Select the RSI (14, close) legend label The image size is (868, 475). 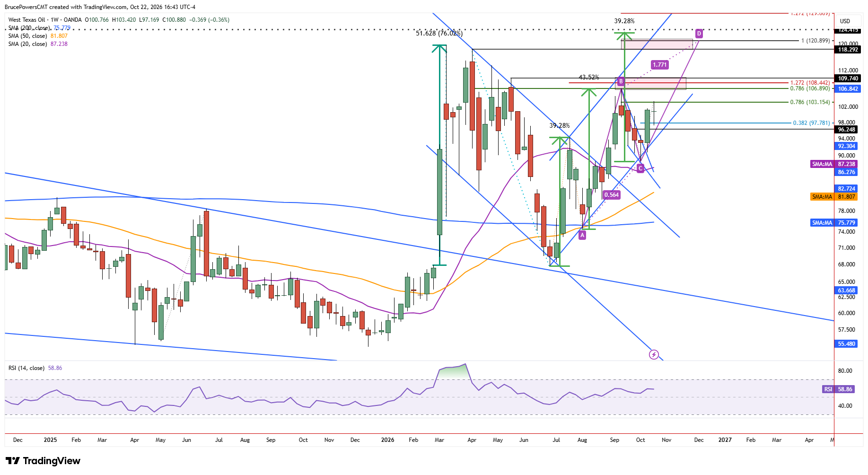(26, 368)
